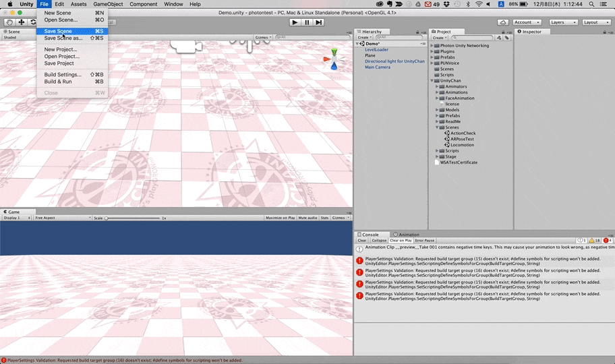Toggle Collapse in Console
This screenshot has width=615, height=364.
[x=379, y=241]
